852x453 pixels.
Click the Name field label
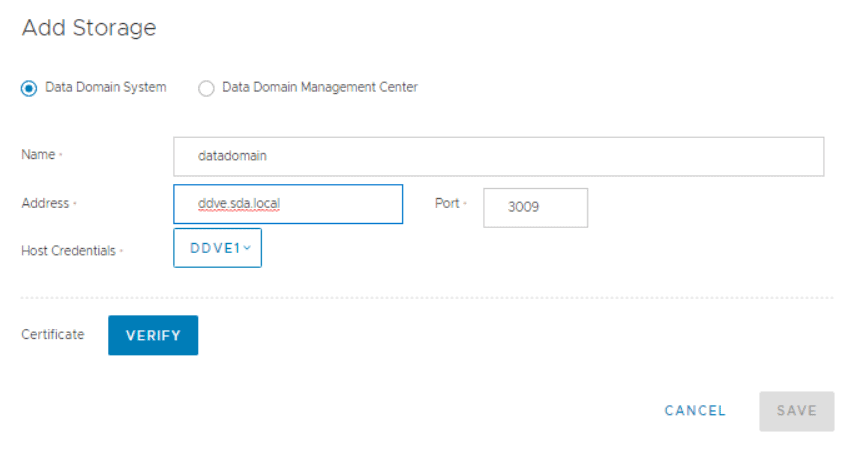click(40, 155)
